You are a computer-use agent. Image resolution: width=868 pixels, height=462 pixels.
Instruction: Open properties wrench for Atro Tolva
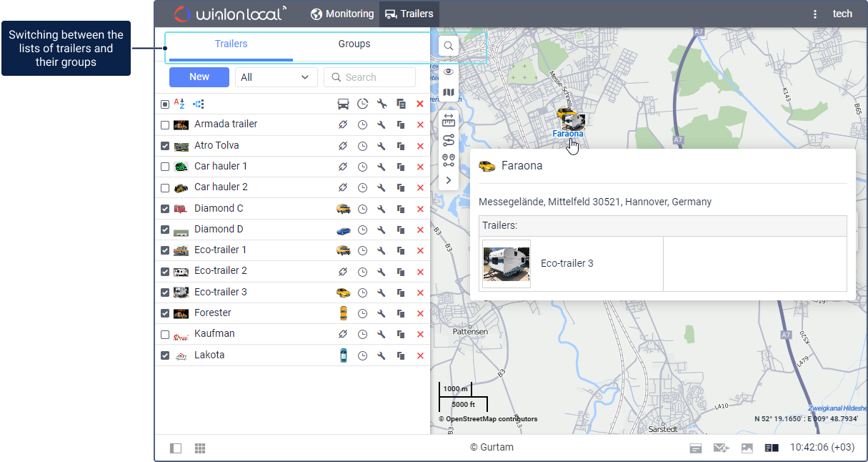click(x=381, y=146)
